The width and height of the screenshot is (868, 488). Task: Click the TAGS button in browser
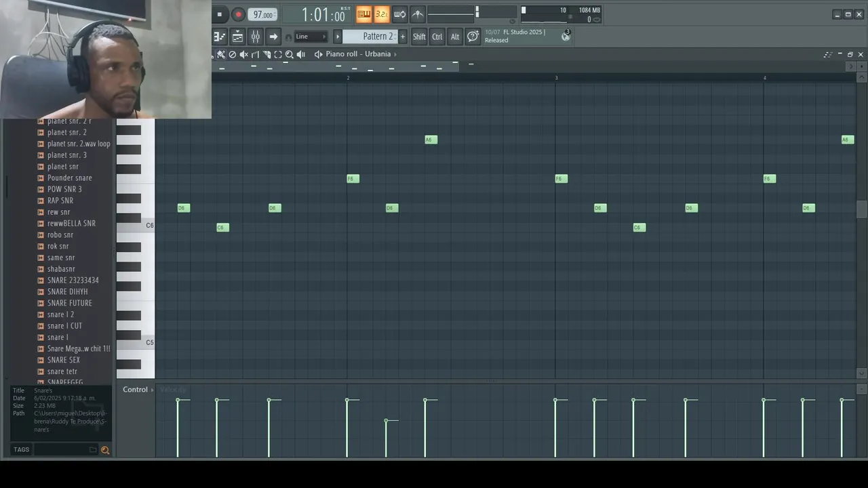(21, 449)
